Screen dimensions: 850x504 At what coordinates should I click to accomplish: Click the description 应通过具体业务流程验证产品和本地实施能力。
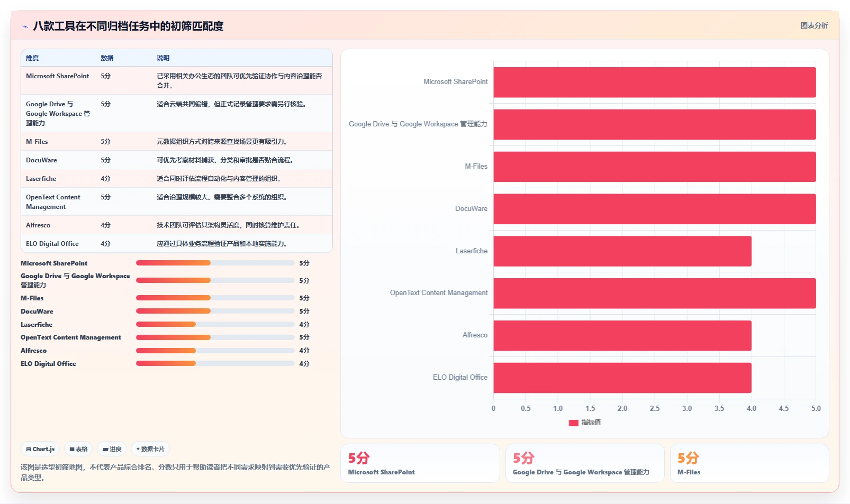222,244
